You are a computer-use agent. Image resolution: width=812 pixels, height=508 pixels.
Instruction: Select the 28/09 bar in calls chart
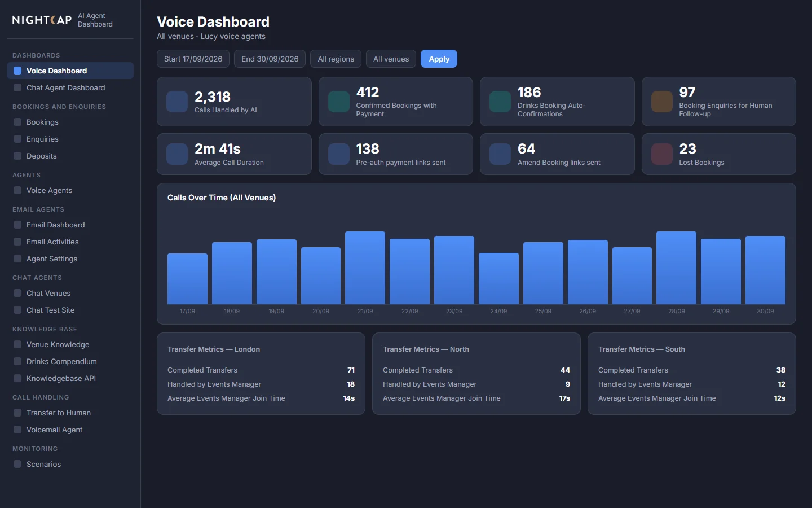[x=676, y=268]
